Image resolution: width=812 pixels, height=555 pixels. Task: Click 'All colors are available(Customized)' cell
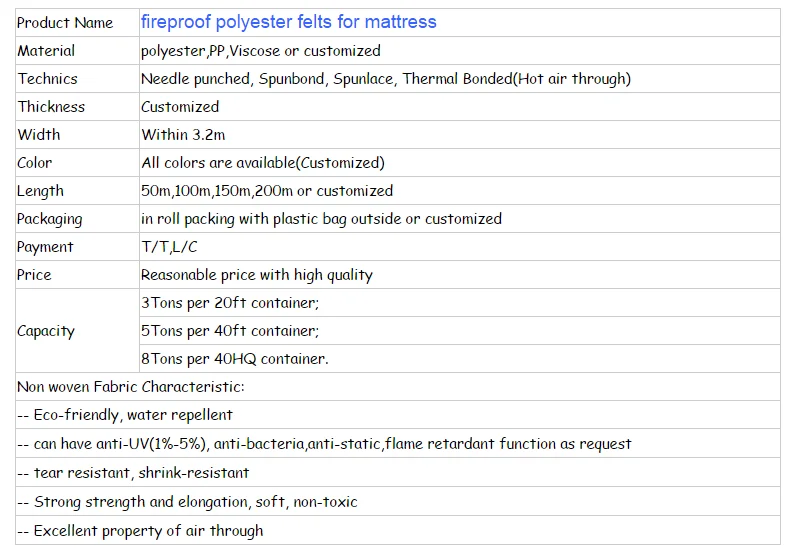pyautogui.click(x=262, y=163)
